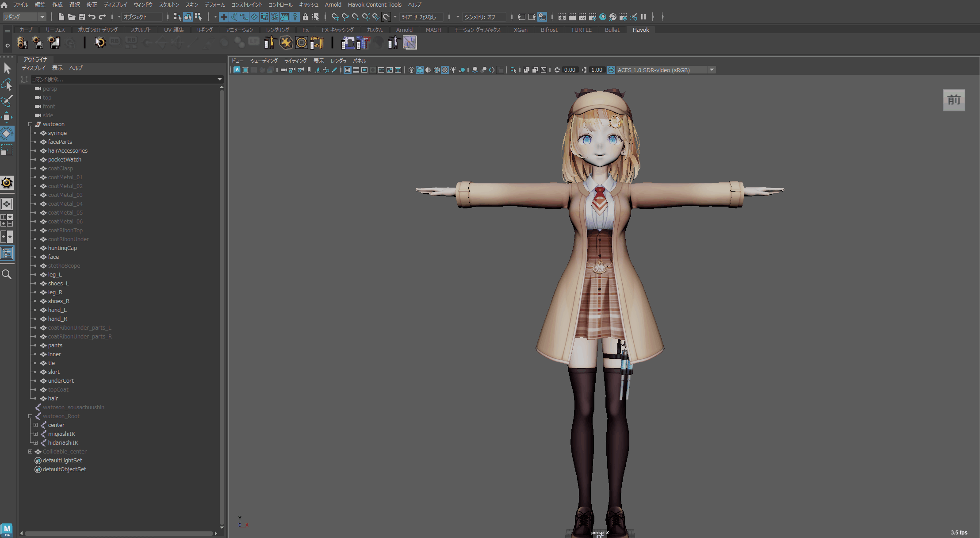Toggle highlight selection mode lock icon
The image size is (980, 538).
tap(305, 17)
